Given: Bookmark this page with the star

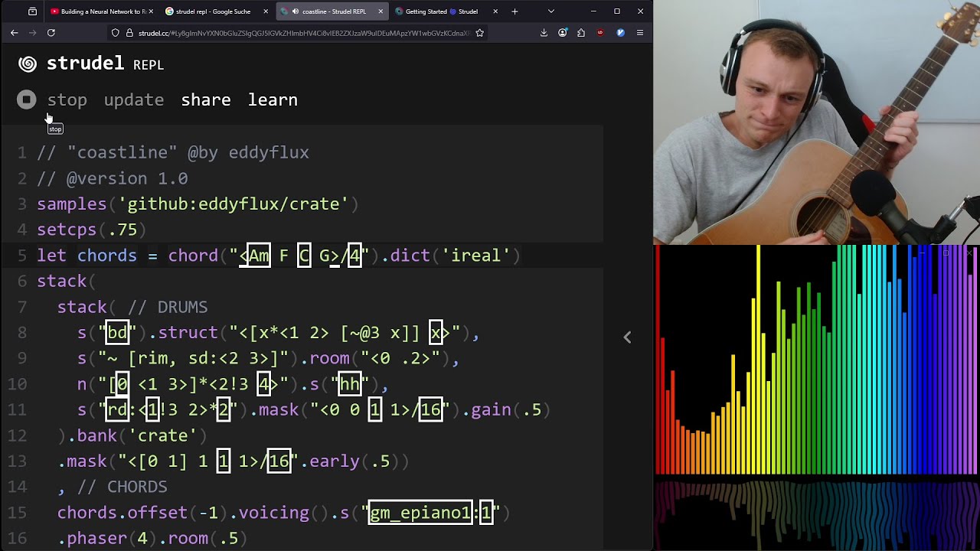Looking at the screenshot, I should 479,33.
